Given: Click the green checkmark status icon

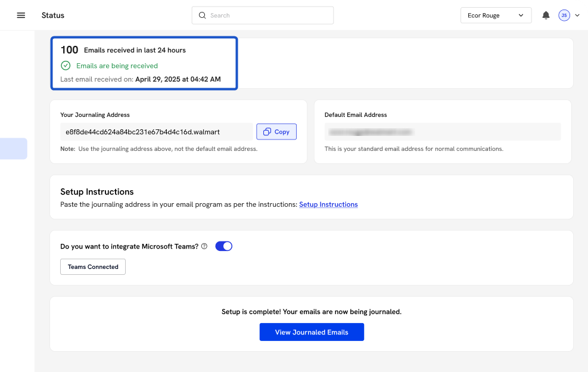Looking at the screenshot, I should (66, 66).
